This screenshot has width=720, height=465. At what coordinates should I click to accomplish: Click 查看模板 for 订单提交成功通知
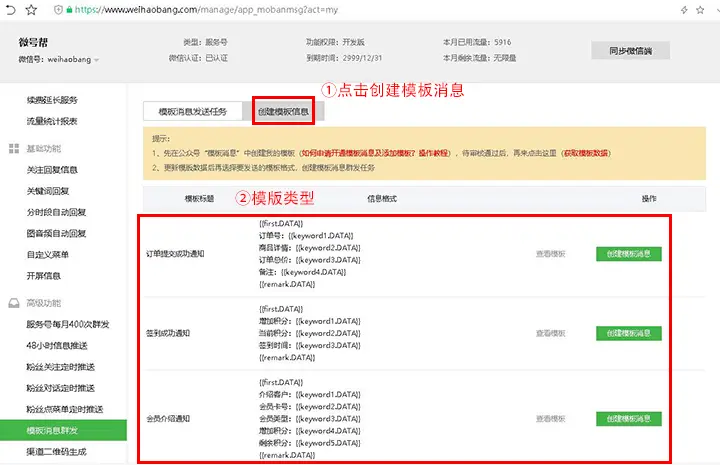click(551, 254)
